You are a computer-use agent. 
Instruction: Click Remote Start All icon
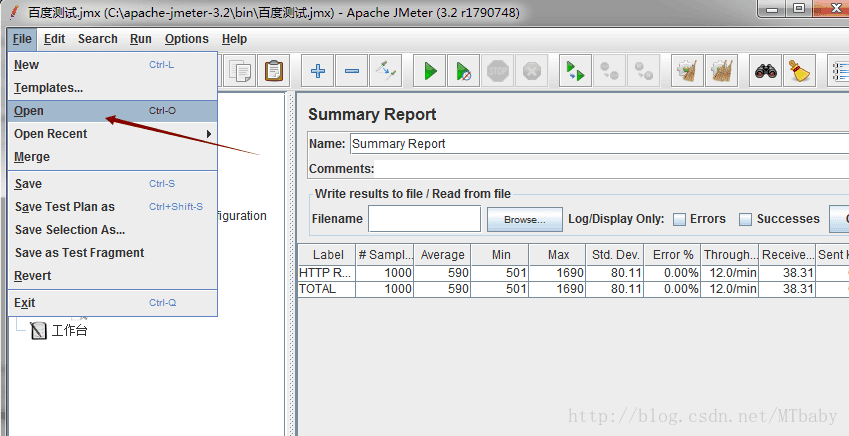pyautogui.click(x=576, y=71)
